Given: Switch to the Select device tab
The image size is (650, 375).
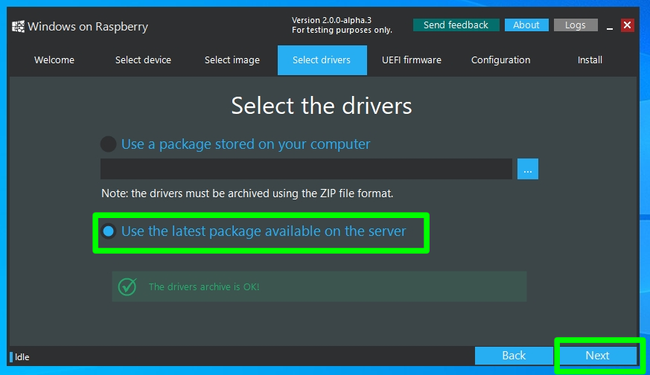Looking at the screenshot, I should (143, 60).
